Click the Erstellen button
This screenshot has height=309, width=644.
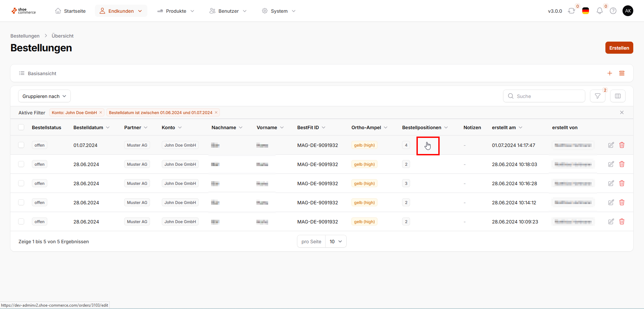(x=619, y=48)
